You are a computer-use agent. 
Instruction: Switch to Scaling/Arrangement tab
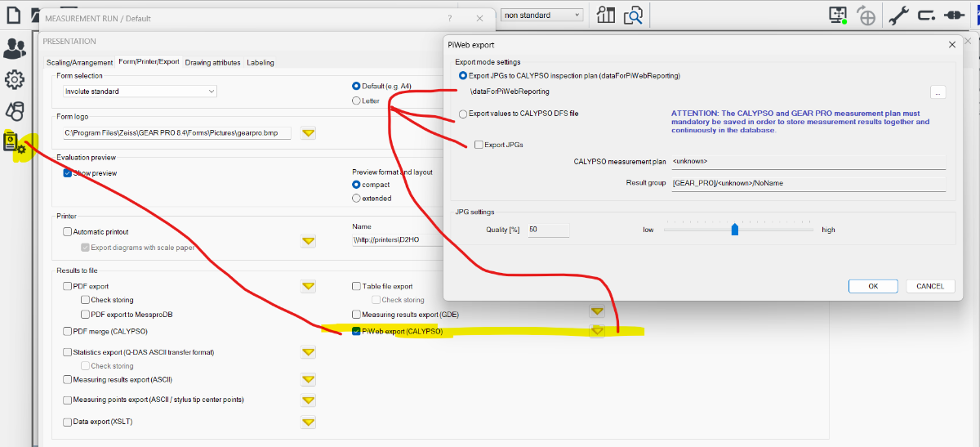(x=79, y=62)
